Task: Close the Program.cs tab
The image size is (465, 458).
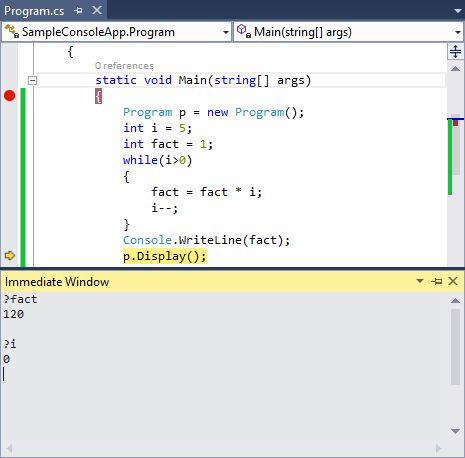Action: 97,10
